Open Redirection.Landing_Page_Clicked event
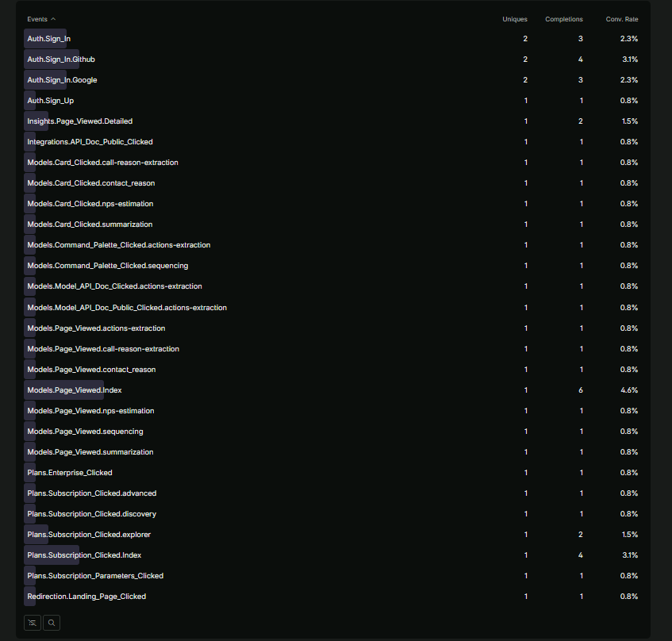Screen dimensions: 672x641 pyautogui.click(x=86, y=597)
